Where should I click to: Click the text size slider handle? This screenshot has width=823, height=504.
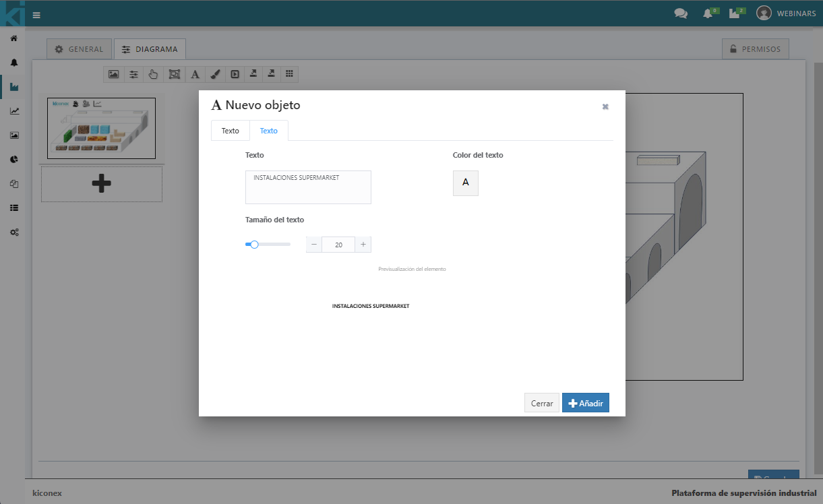pos(254,245)
